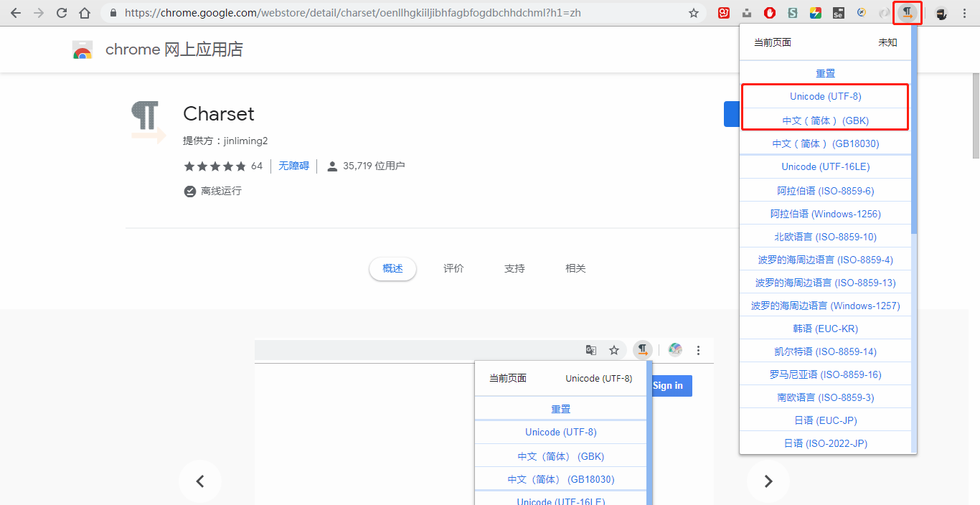Select 波罗的海周边语言 (ISO-8859-13) encoding
Image resolution: width=980 pixels, height=505 pixels.
[825, 283]
